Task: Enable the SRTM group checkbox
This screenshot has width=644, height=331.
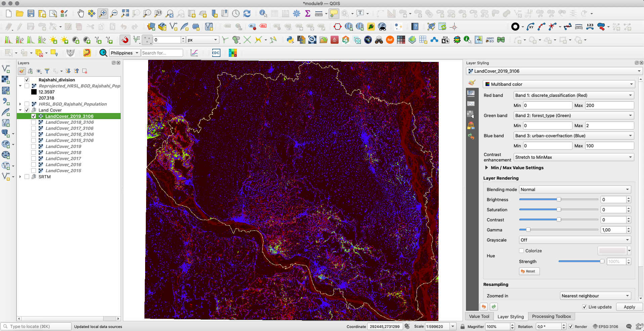Action: (x=27, y=177)
